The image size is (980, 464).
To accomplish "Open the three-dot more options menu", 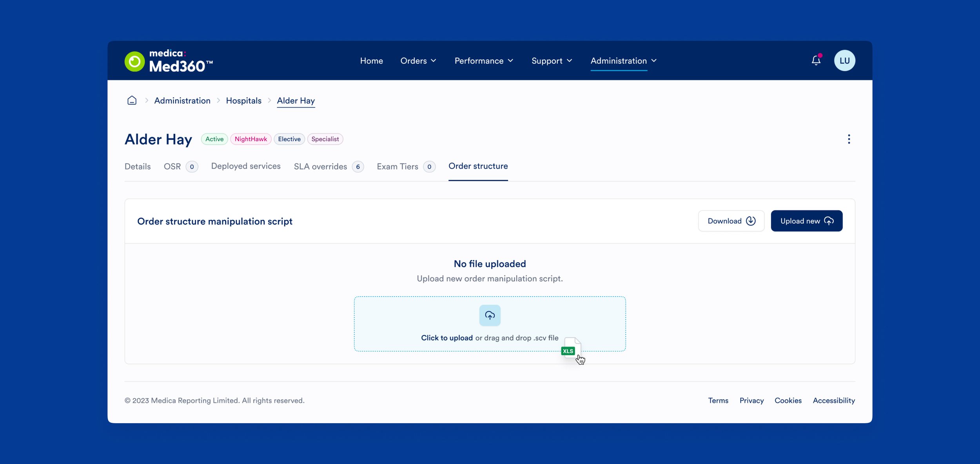I will coord(849,139).
